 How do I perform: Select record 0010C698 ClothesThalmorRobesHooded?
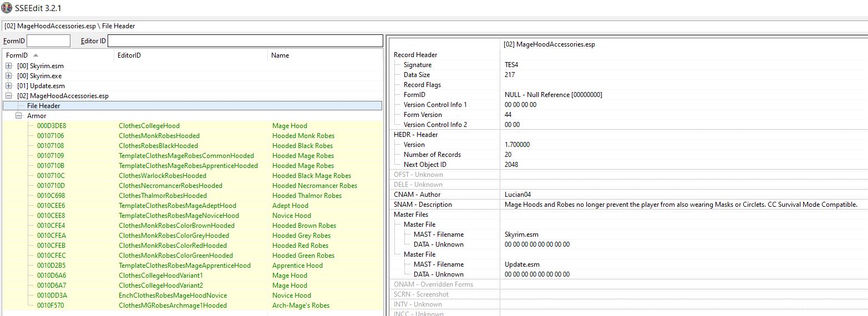click(163, 196)
